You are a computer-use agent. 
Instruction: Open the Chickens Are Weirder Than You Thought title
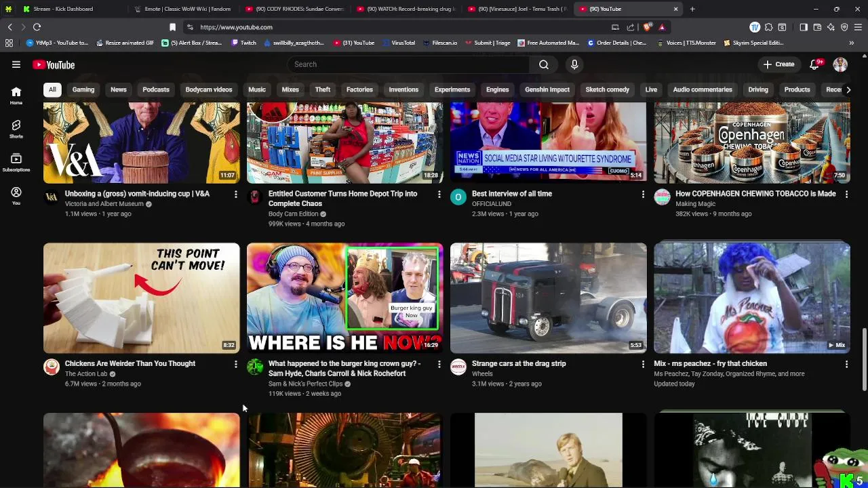coord(130,363)
